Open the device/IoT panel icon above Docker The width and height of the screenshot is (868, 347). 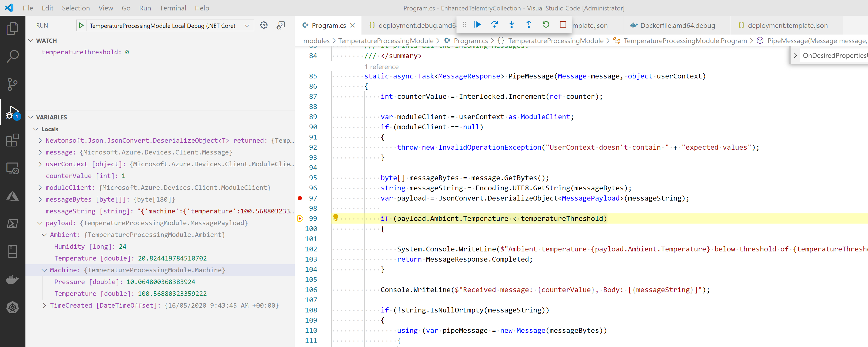click(13, 251)
